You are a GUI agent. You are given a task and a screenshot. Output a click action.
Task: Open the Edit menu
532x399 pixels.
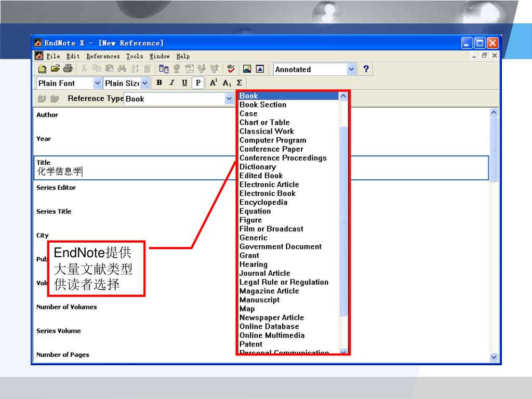point(73,56)
